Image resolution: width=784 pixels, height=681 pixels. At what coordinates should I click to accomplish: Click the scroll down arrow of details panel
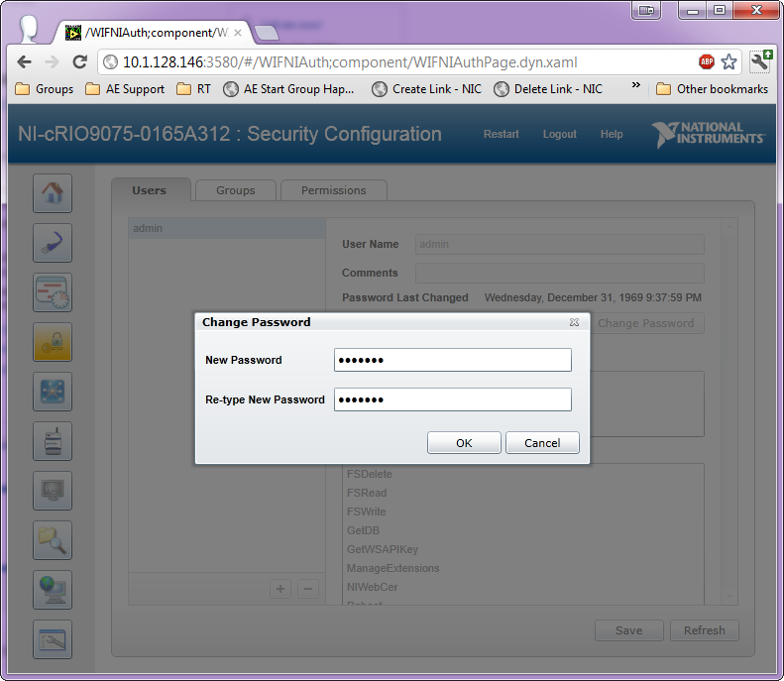point(730,597)
